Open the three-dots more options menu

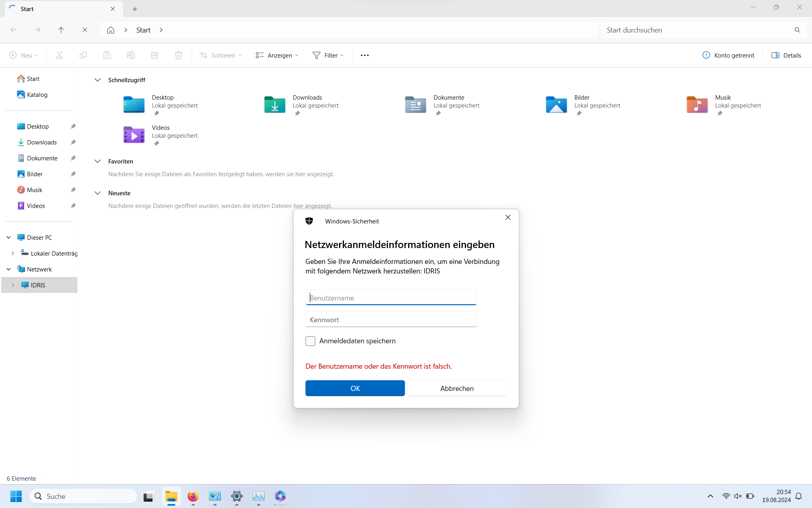[365, 56]
